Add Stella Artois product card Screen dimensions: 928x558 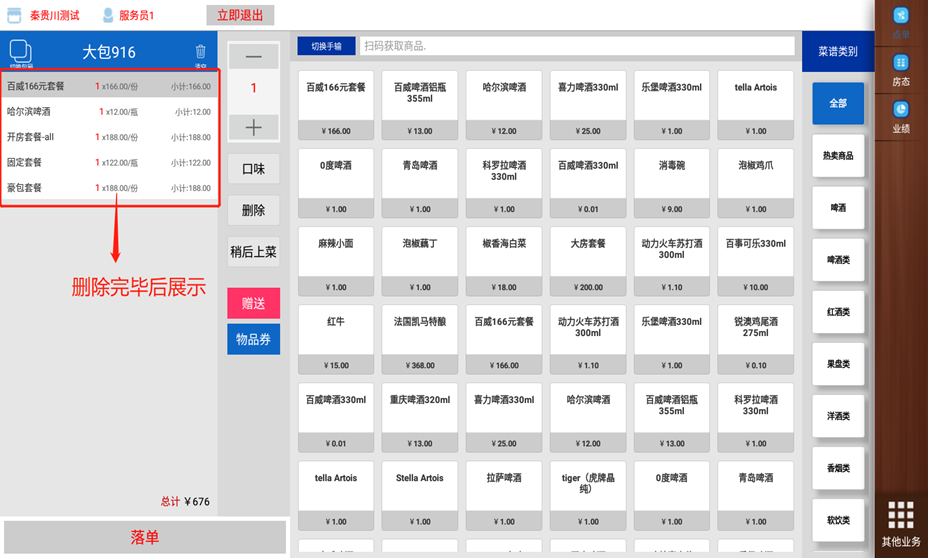[x=420, y=496]
